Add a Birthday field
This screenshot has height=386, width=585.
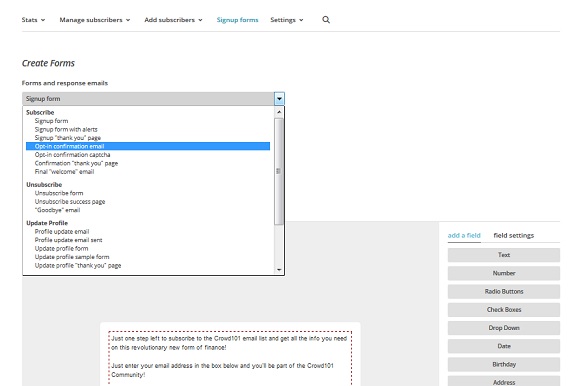(x=504, y=365)
